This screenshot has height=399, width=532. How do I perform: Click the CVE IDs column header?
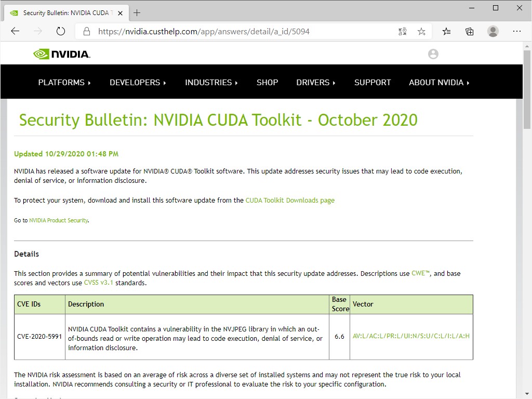39,304
